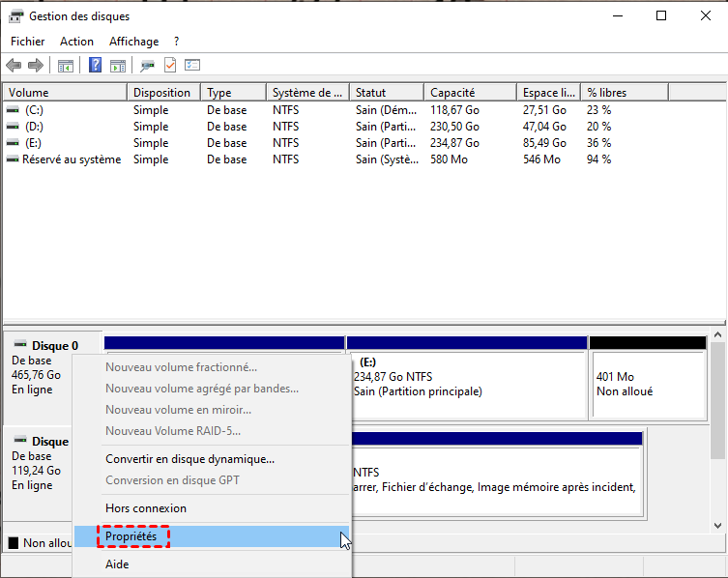This screenshot has height=578, width=728.
Task: Toggle the console tree pane icon
Action: point(66,65)
